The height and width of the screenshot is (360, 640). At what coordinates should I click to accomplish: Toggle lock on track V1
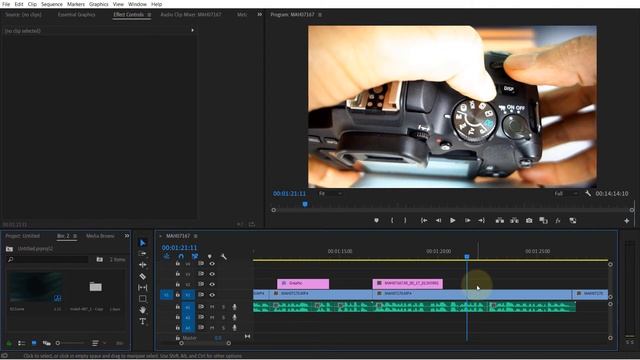point(178,295)
